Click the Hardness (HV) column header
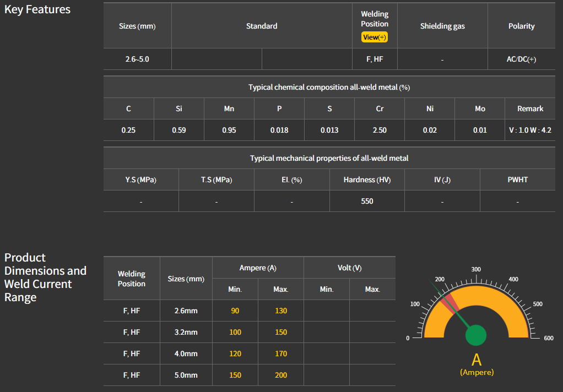 367,180
